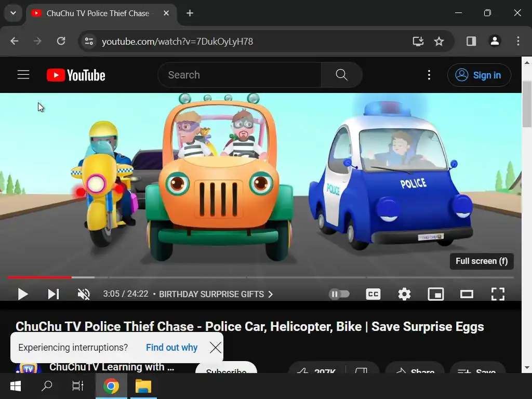The width and height of the screenshot is (532, 399).
Task: Open the YouTube hamburger guide menu
Action: 23,75
